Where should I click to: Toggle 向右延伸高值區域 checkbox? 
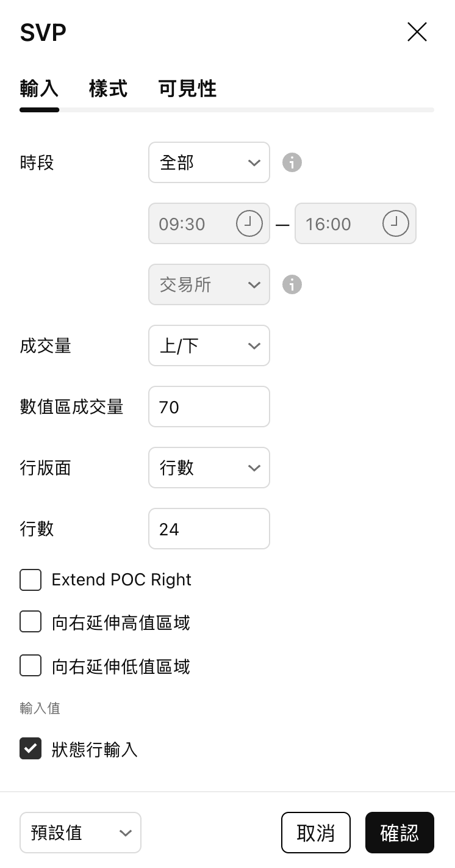coord(30,623)
